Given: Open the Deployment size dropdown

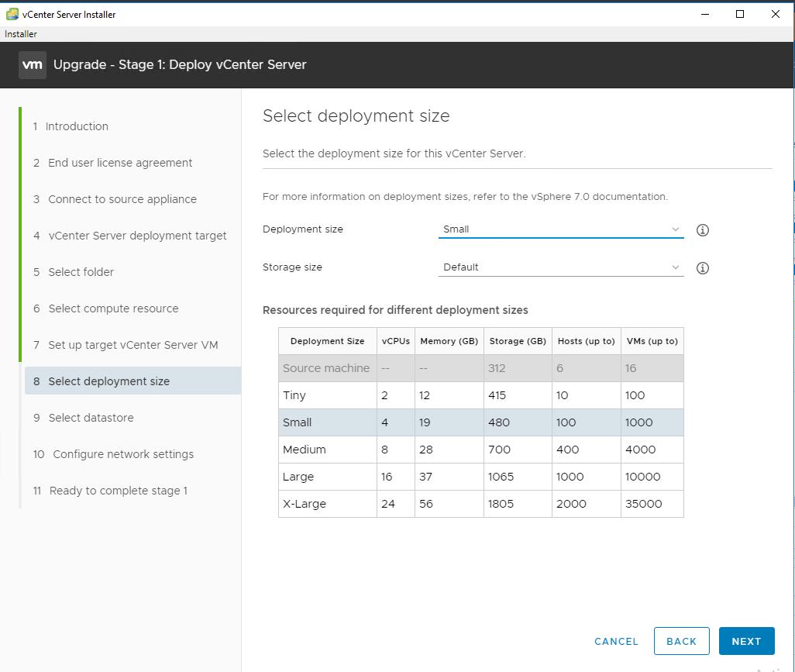Looking at the screenshot, I should coord(561,229).
